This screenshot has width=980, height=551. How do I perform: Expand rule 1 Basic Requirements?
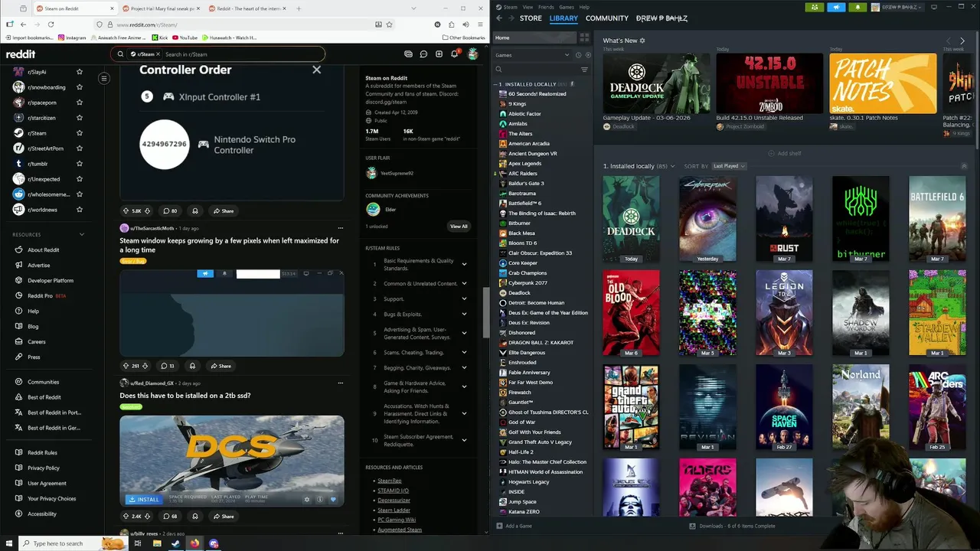click(x=464, y=264)
